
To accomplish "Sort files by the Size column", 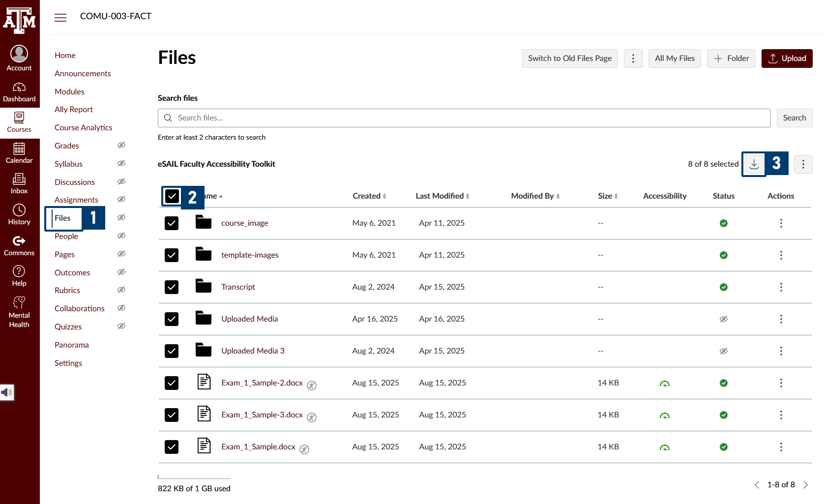I will [x=608, y=196].
